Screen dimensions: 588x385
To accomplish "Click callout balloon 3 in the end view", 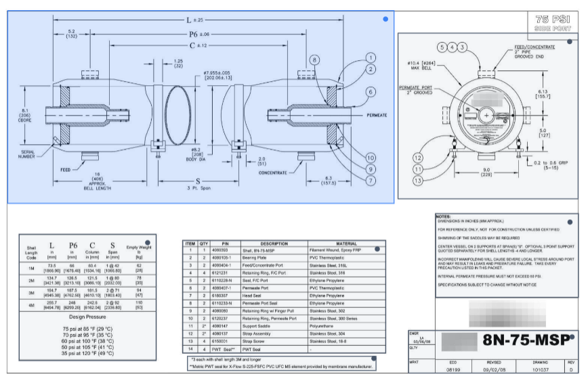I will coord(463,47).
